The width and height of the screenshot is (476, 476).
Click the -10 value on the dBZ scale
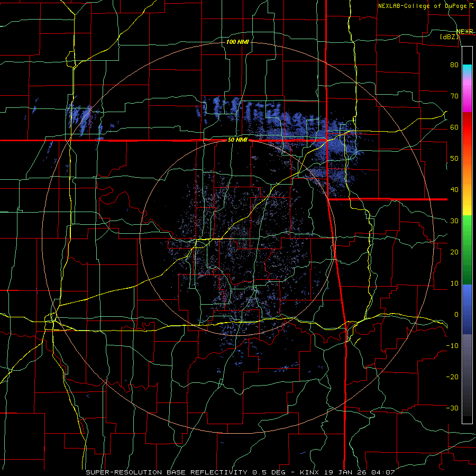point(452,346)
